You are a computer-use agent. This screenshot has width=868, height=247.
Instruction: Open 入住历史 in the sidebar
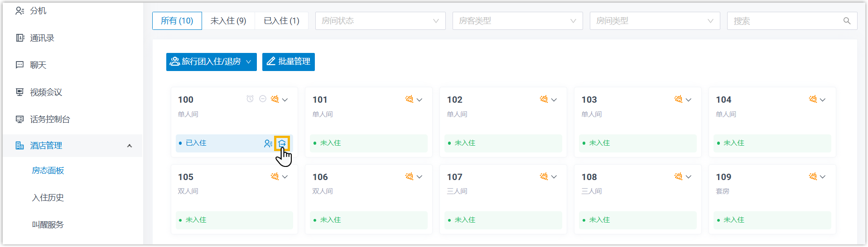pos(48,198)
